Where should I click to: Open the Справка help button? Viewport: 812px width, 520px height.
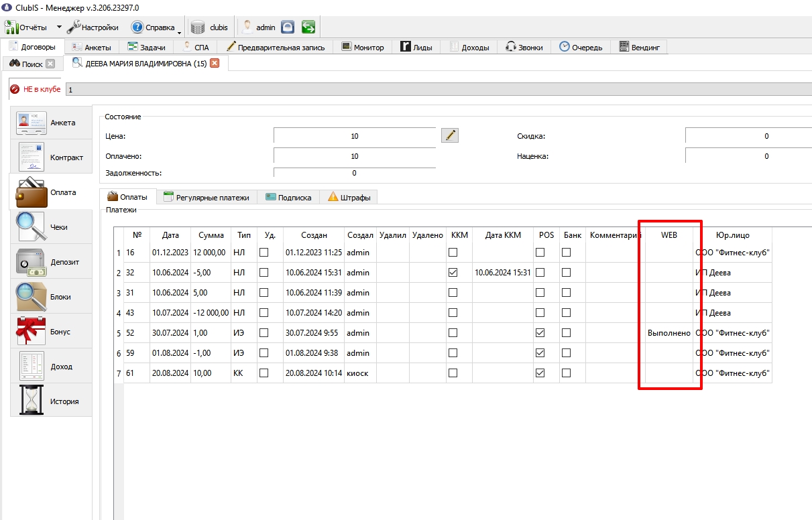[x=153, y=27]
